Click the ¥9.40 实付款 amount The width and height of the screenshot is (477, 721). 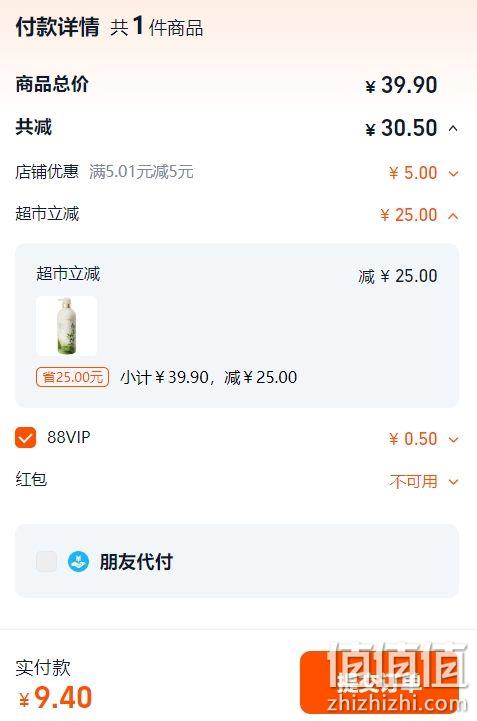(56, 698)
